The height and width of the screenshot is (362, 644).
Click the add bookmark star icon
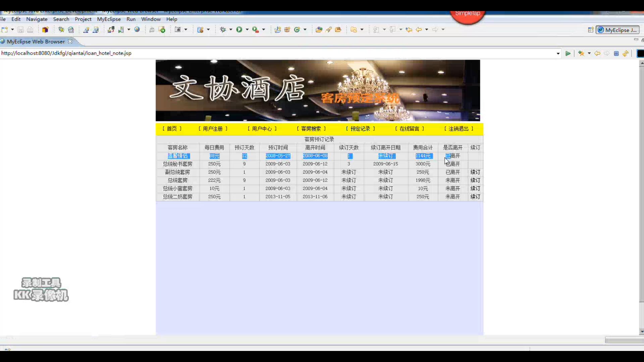[x=581, y=53]
